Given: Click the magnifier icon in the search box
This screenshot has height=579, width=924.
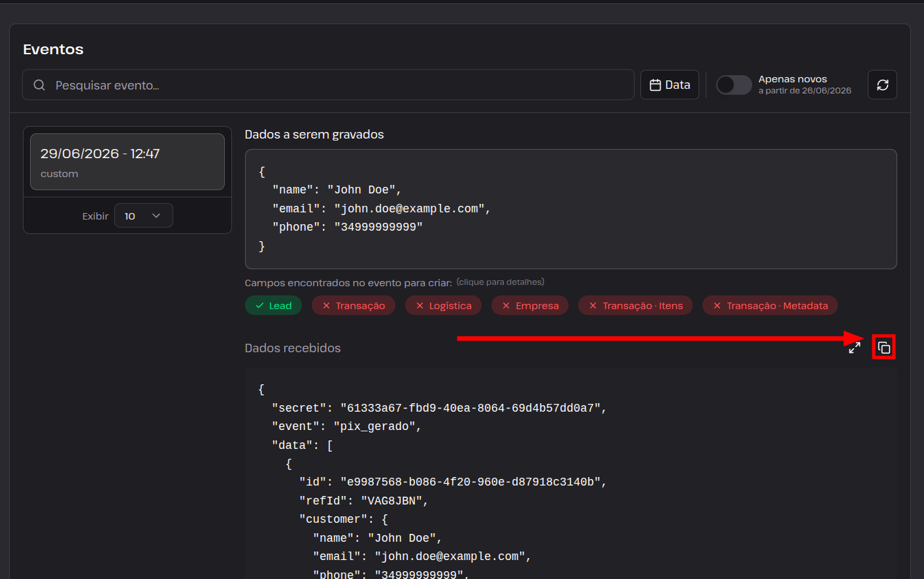Looking at the screenshot, I should coord(39,85).
